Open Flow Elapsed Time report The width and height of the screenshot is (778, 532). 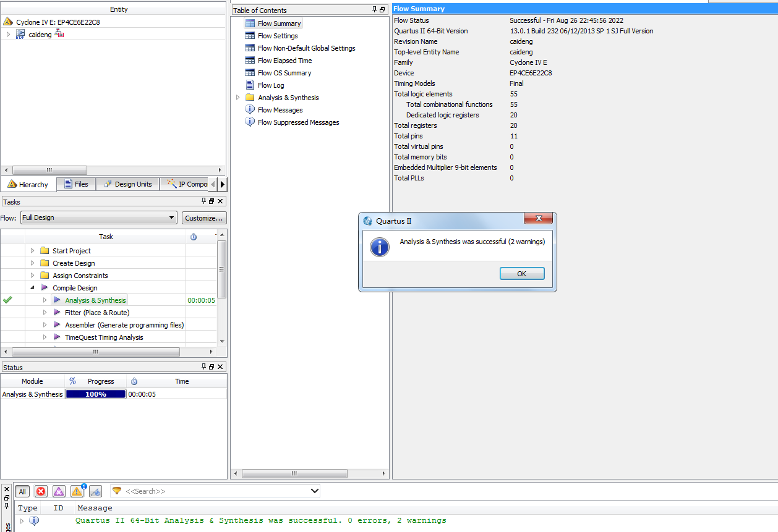pyautogui.click(x=284, y=61)
